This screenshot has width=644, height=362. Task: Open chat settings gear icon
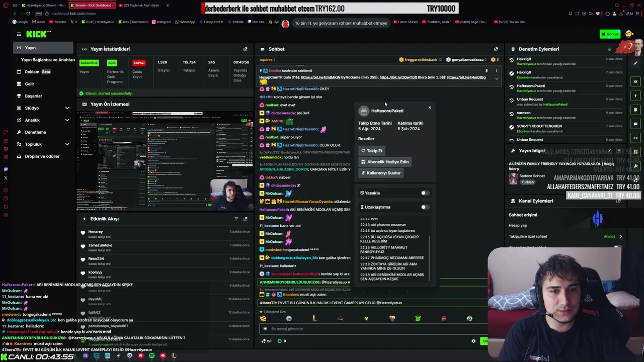click(x=473, y=341)
